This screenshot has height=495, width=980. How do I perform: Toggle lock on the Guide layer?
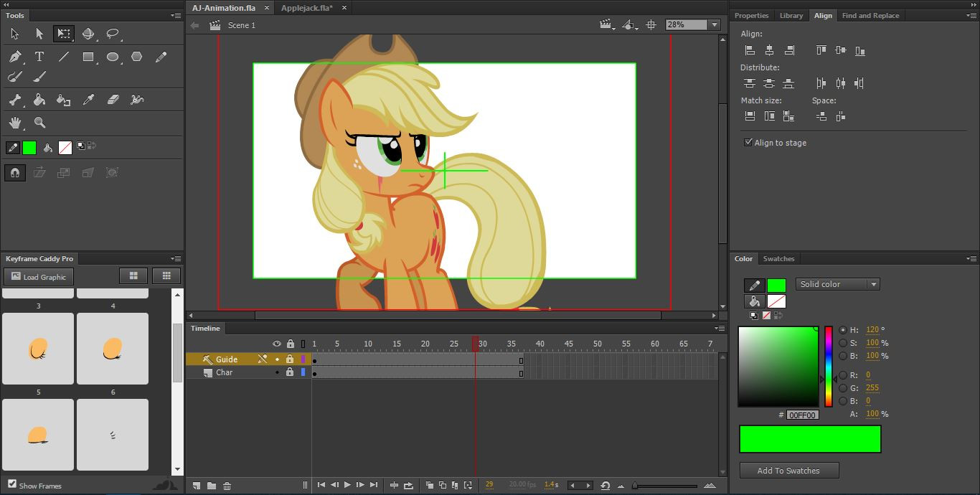pos(290,359)
